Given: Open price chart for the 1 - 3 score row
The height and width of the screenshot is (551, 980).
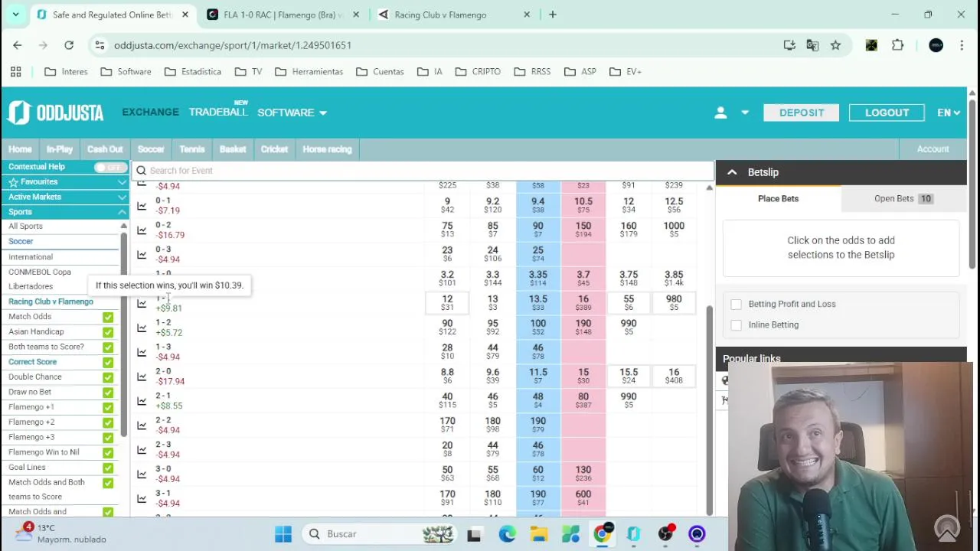Looking at the screenshot, I should coord(142,352).
